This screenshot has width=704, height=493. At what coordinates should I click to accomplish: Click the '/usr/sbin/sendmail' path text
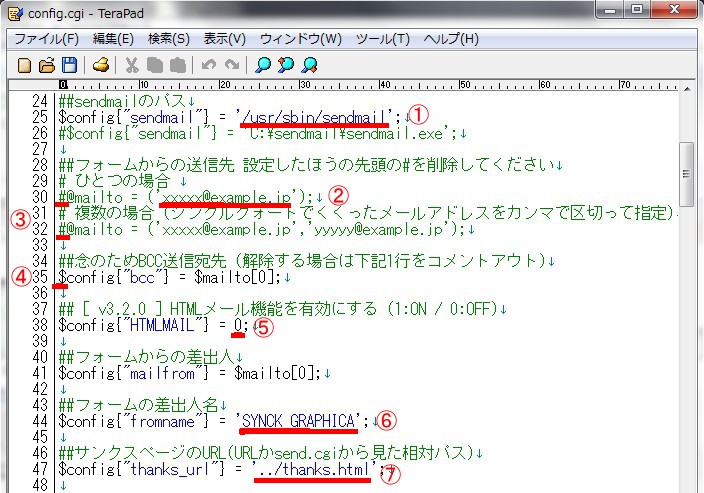coord(315,118)
